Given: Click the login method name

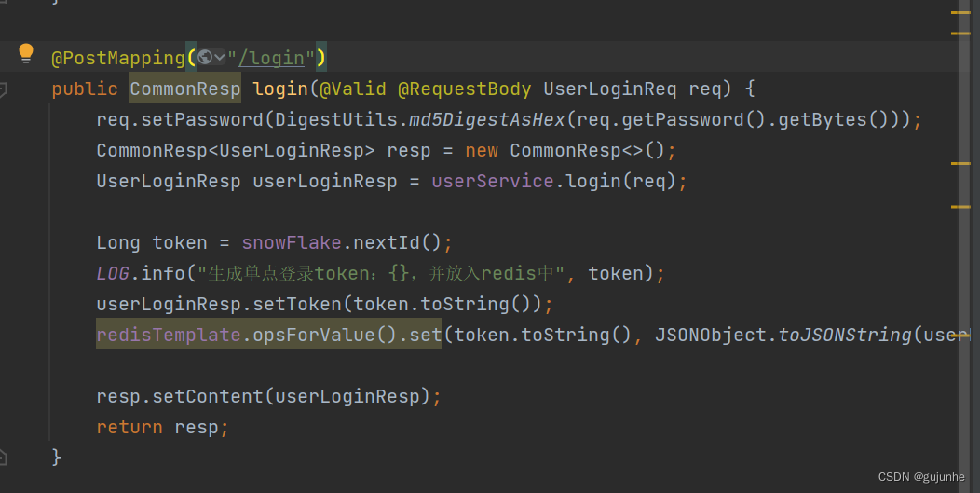Looking at the screenshot, I should point(280,89).
